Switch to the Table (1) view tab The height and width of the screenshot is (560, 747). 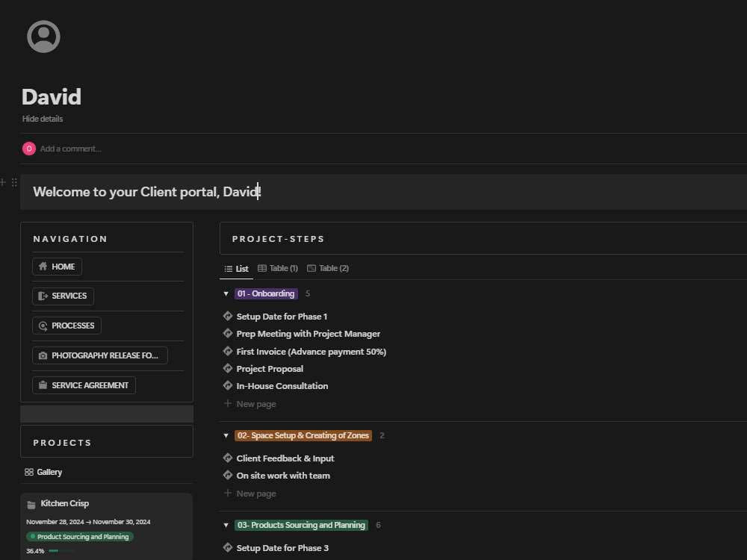click(278, 268)
